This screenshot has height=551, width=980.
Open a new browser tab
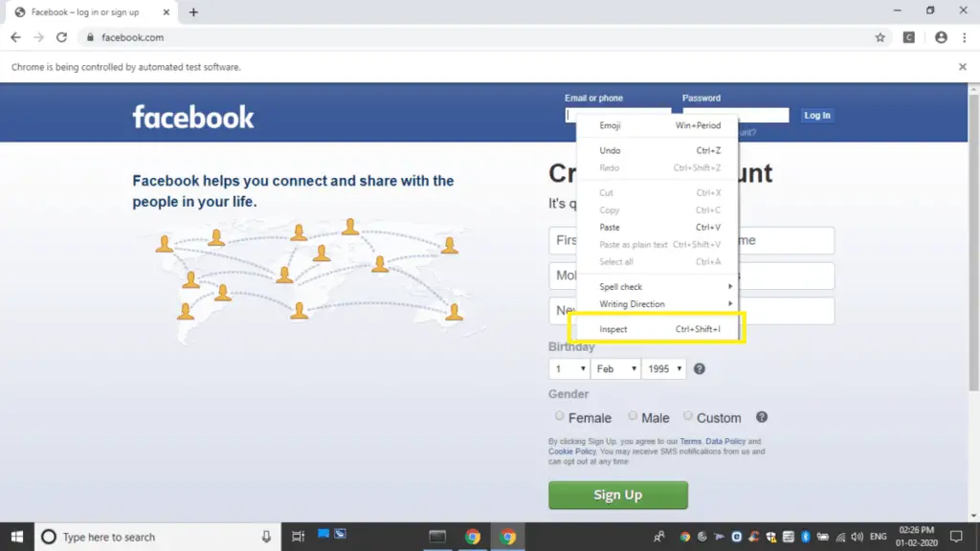click(193, 12)
